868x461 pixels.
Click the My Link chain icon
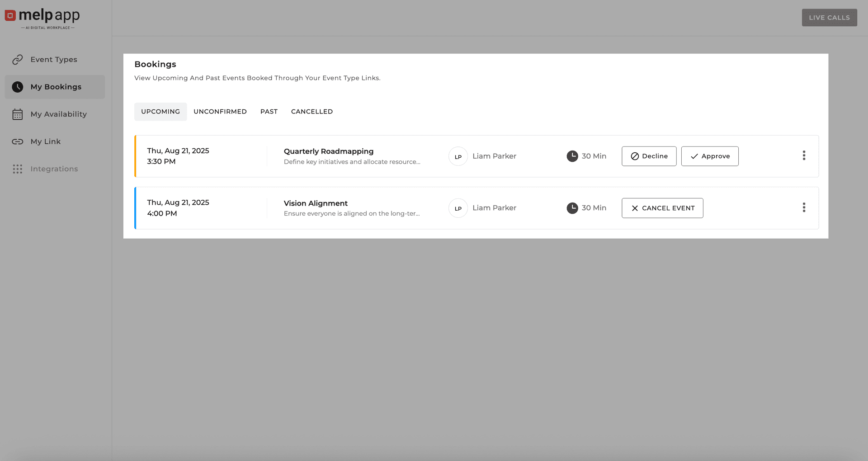[x=17, y=141]
